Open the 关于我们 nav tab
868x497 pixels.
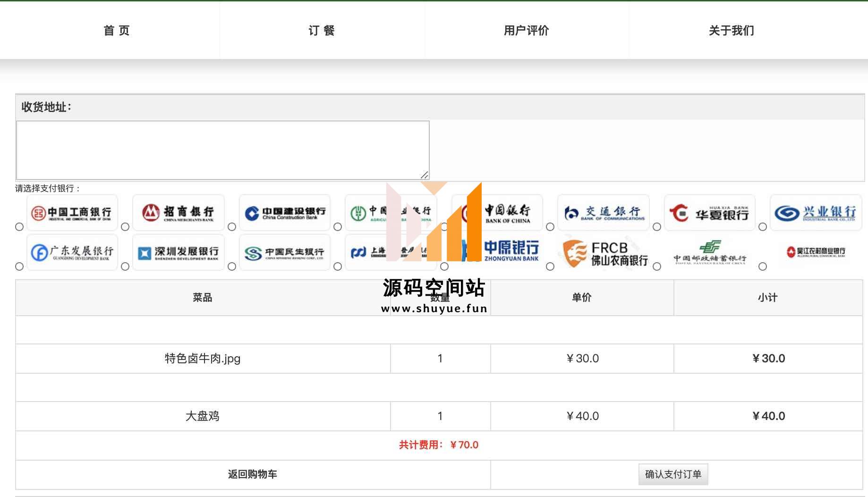click(x=731, y=31)
